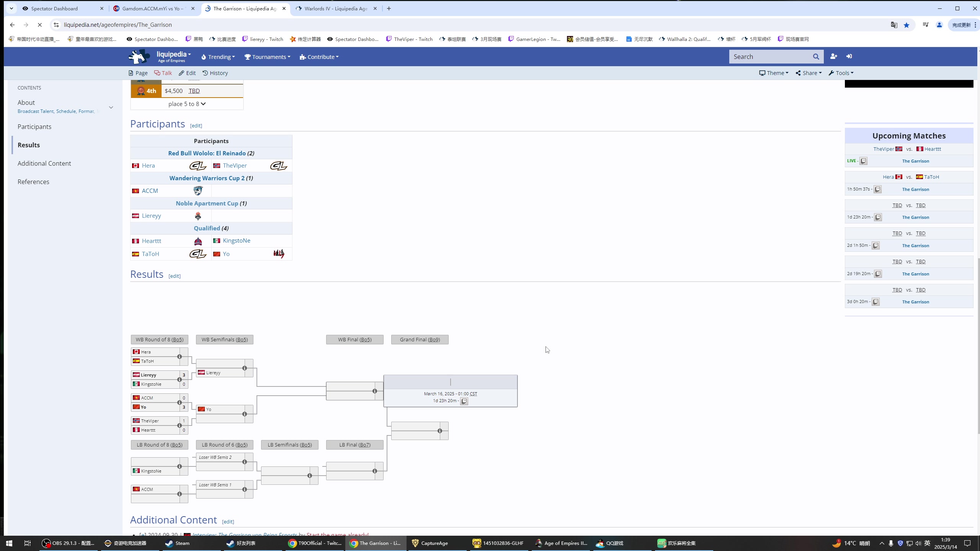Click the log in icon
The width and height of the screenshot is (980, 551).
point(849,56)
